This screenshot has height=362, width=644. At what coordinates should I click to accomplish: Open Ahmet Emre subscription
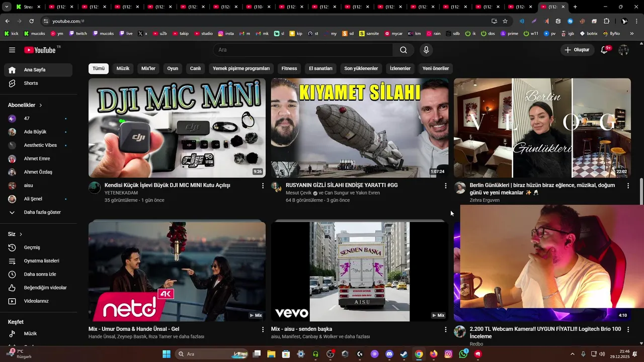[38, 158]
